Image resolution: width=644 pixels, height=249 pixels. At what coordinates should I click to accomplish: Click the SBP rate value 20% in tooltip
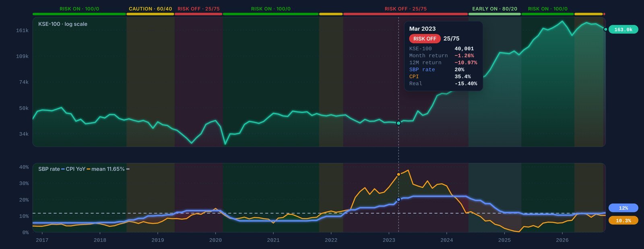pyautogui.click(x=459, y=70)
